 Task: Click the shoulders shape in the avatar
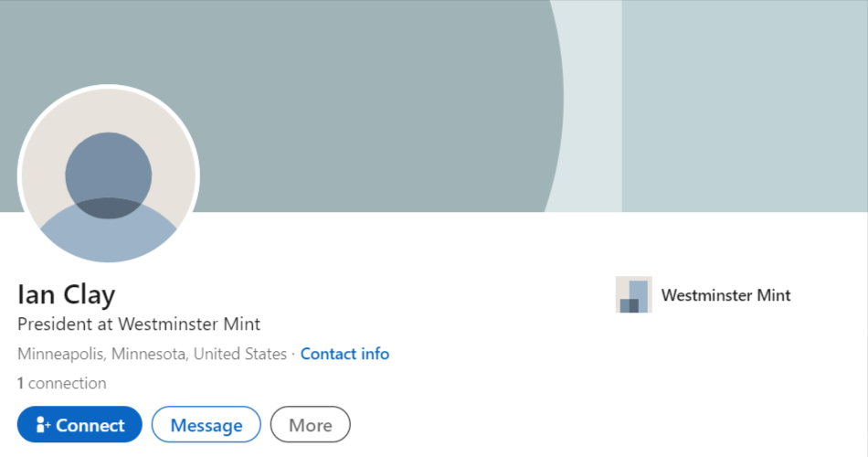point(109,233)
